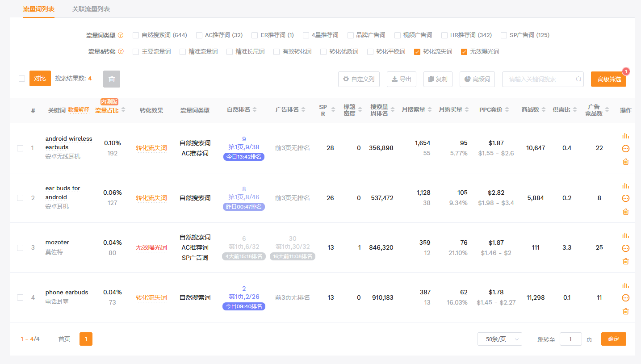
Task: Select the 流量词列表 tab
Action: click(39, 9)
